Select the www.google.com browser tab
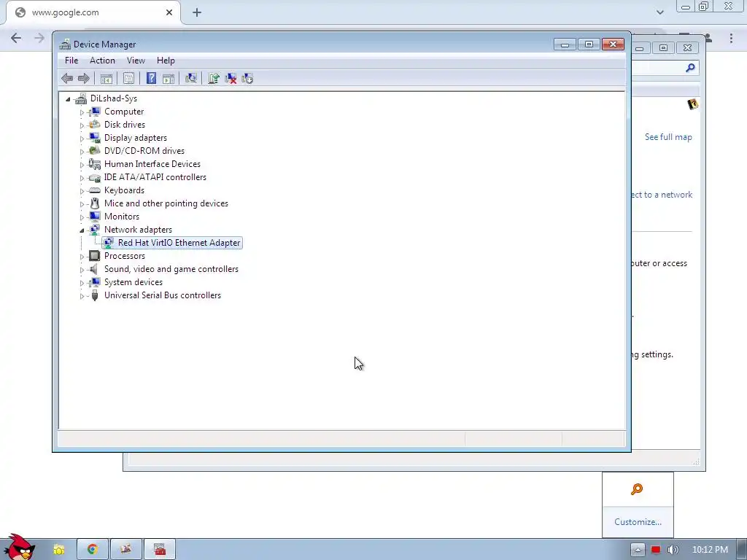Image resolution: width=747 pixels, height=560 pixels. click(x=93, y=12)
